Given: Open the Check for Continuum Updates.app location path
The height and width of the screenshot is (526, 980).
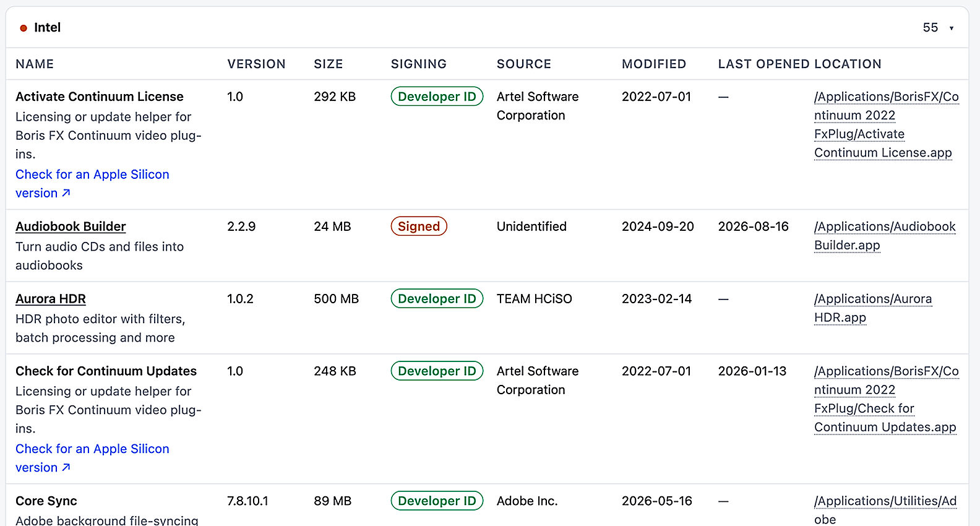Looking at the screenshot, I should 887,399.
